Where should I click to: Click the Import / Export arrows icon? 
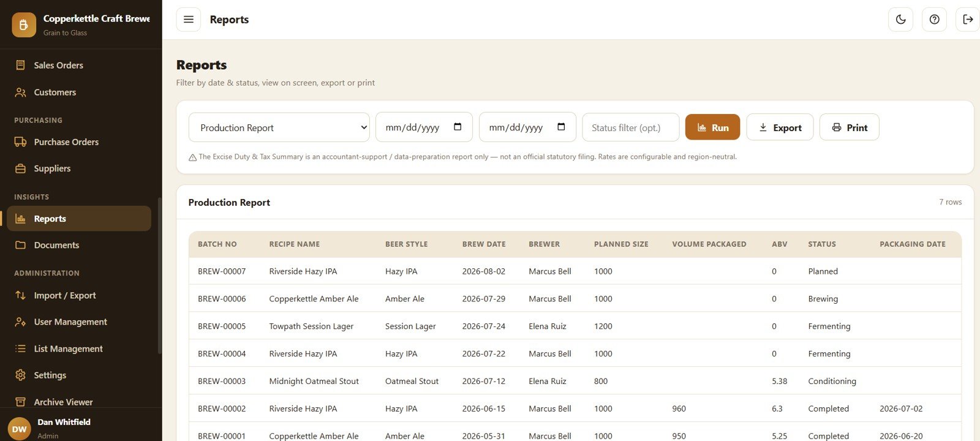tap(20, 295)
